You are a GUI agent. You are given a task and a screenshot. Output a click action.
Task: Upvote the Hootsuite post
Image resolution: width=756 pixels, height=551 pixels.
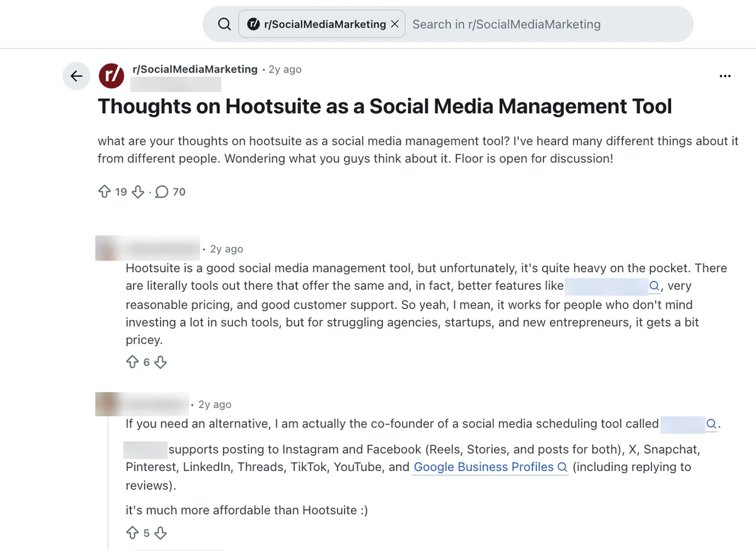(105, 191)
